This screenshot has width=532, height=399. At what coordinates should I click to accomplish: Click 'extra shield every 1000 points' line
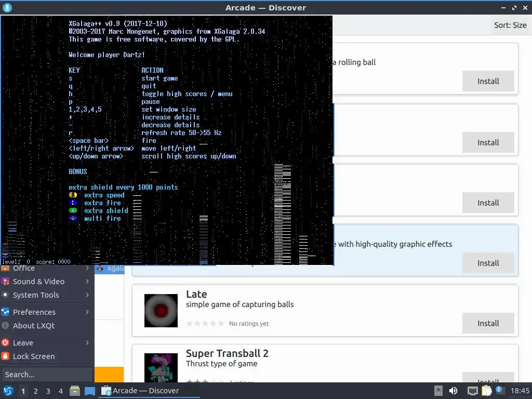(x=123, y=187)
